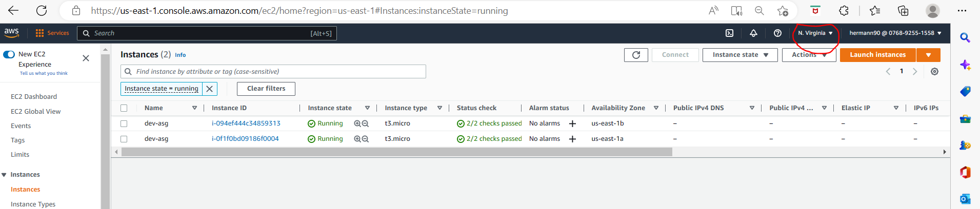Reload the page with the browser refresh icon
The image size is (980, 209).
[x=42, y=10]
